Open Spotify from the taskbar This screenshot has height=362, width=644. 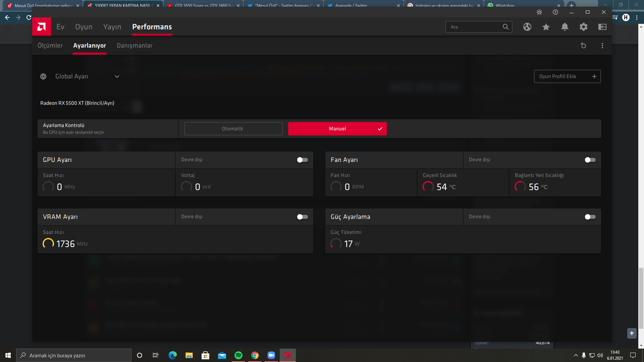(x=238, y=355)
